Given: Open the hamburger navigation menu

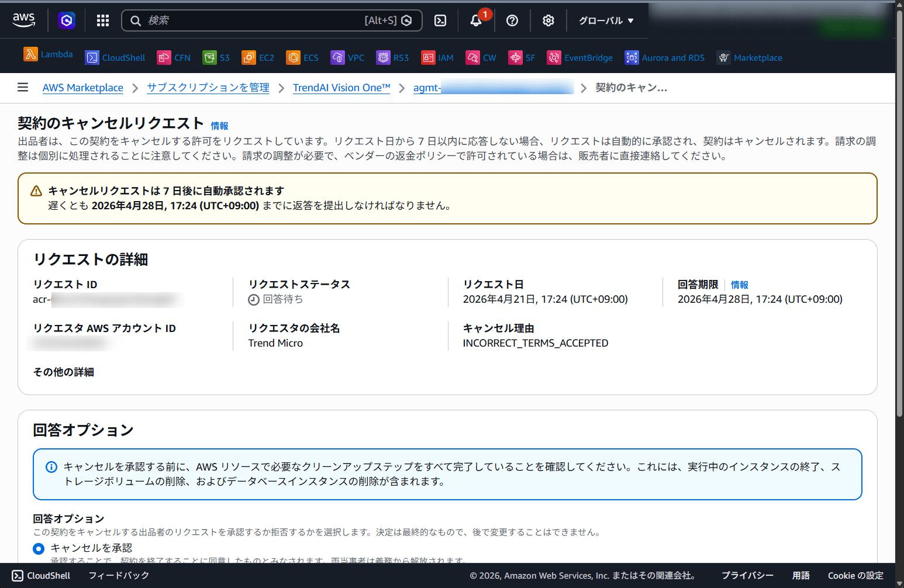Looking at the screenshot, I should (x=23, y=87).
